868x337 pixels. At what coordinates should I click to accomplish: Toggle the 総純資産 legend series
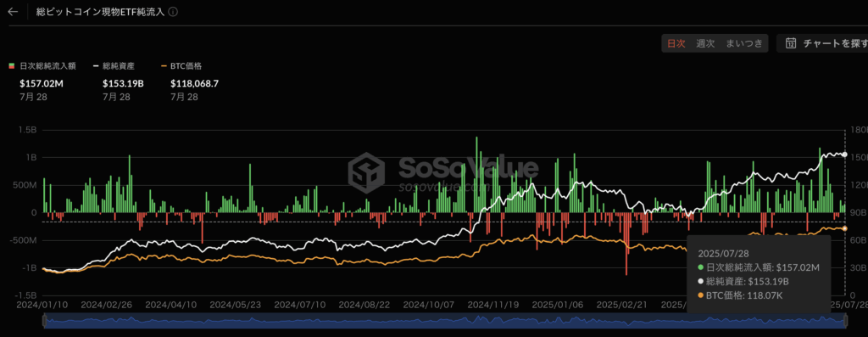[114, 66]
